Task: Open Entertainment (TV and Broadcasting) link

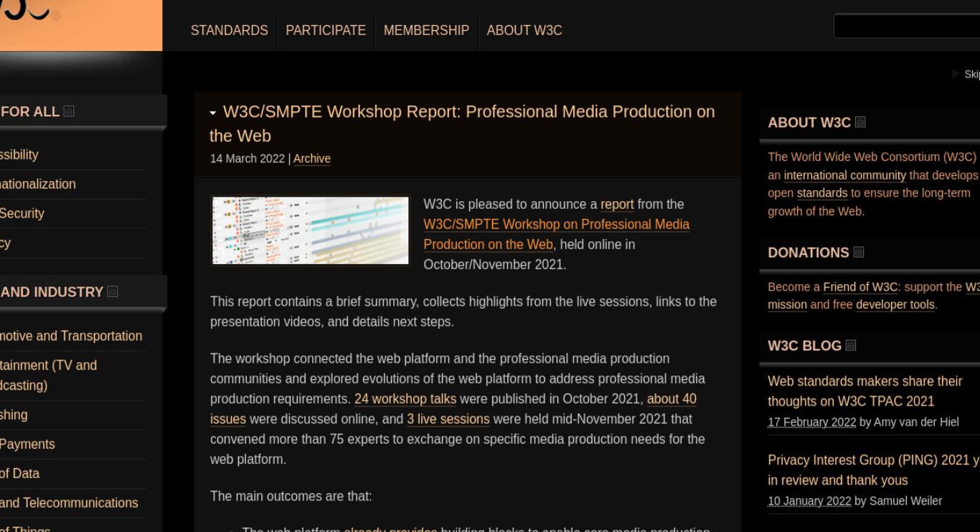Action: click(x=48, y=375)
